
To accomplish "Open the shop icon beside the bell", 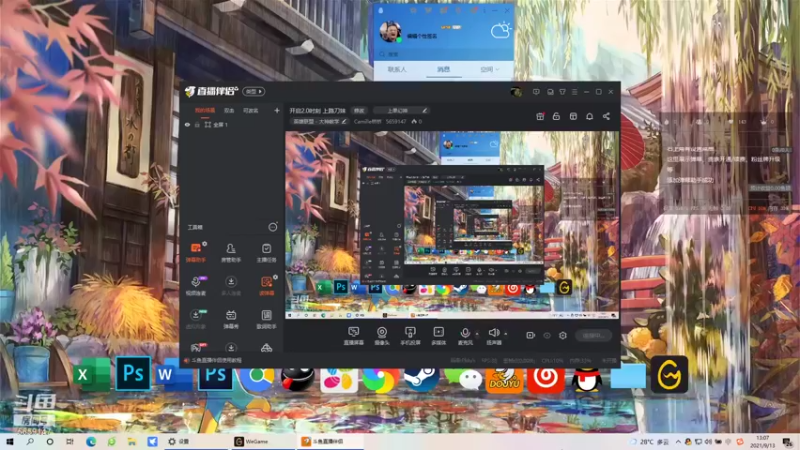I will point(573,116).
